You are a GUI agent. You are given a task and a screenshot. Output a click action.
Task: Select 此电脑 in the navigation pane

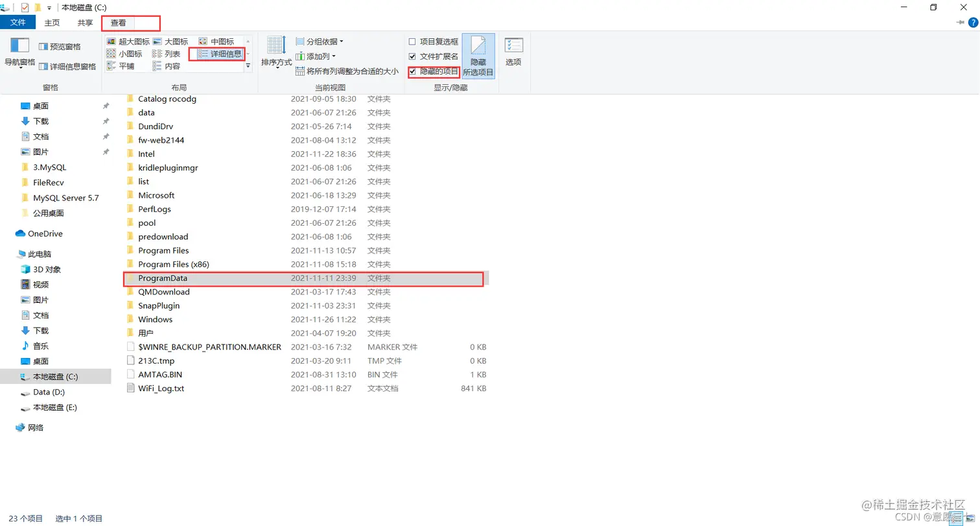coord(39,254)
